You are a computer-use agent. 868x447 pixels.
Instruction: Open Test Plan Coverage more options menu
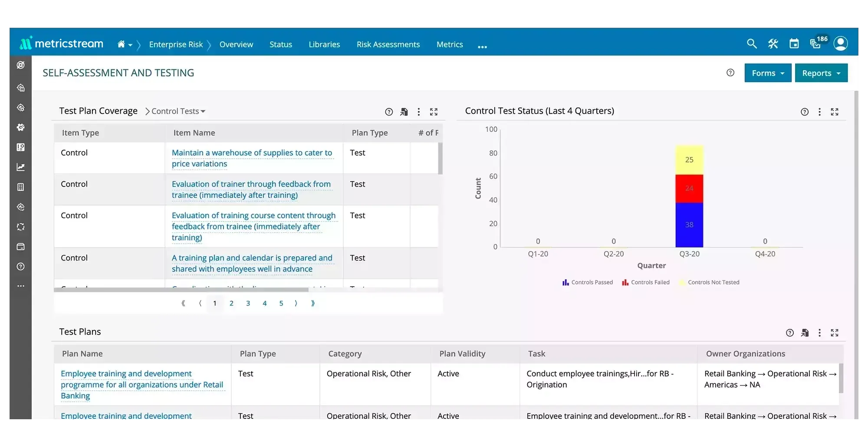pos(419,112)
